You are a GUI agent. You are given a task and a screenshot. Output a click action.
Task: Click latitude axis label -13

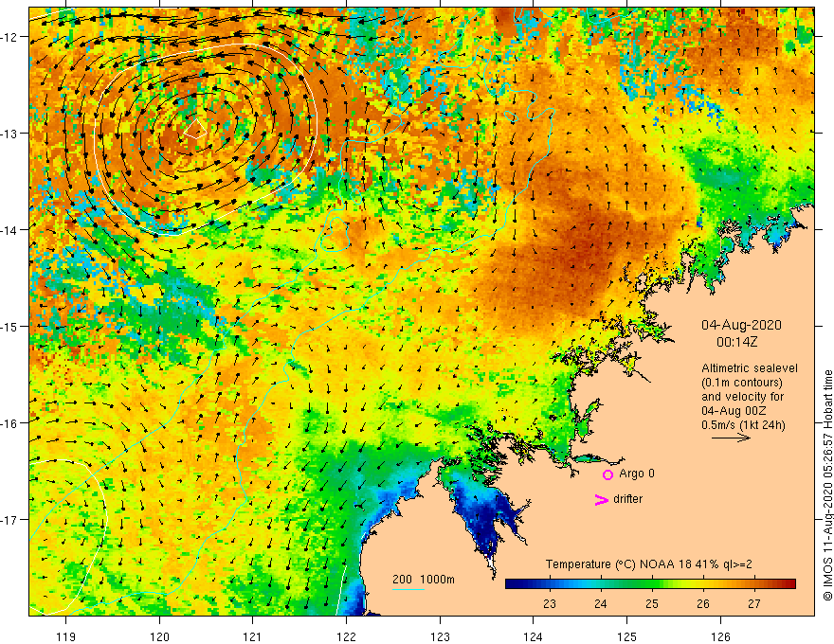click(x=10, y=134)
